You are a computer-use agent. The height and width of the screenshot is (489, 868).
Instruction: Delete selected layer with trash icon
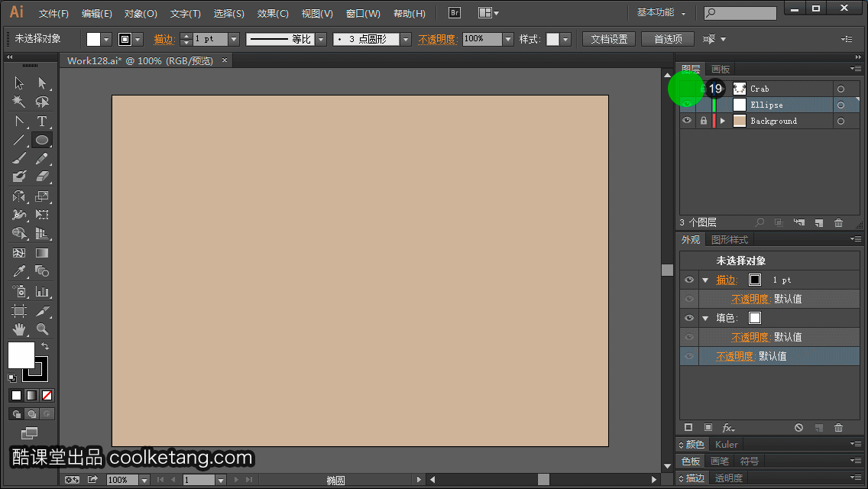(x=839, y=222)
